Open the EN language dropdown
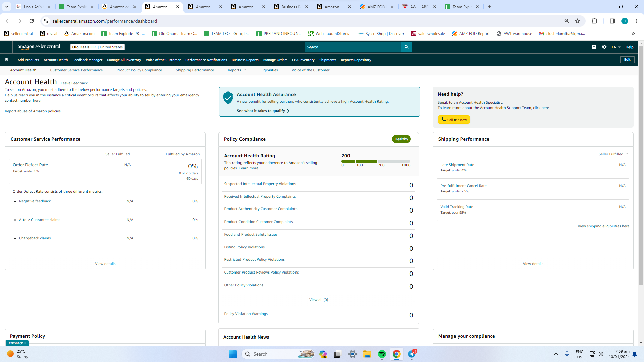The width and height of the screenshot is (644, 362). 616,47
